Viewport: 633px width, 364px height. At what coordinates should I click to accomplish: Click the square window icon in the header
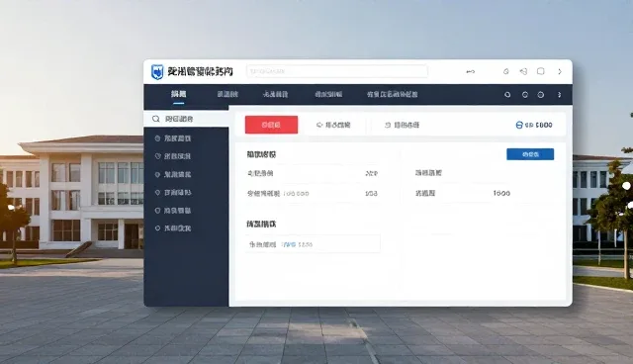pos(541,71)
